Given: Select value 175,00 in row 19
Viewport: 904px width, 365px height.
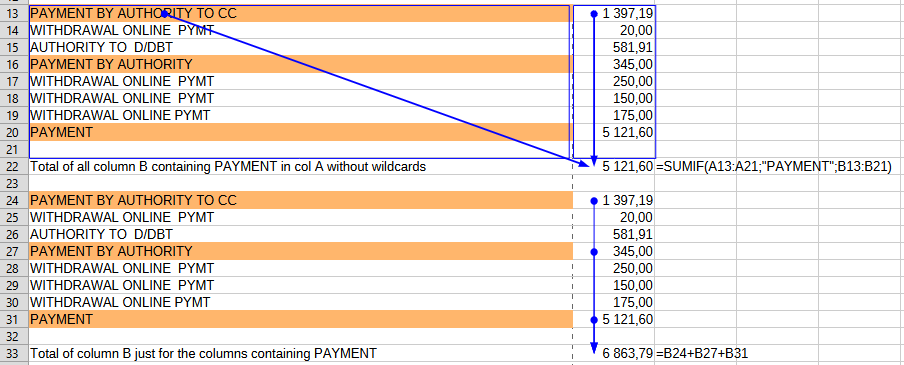Looking at the screenshot, I should point(633,115).
